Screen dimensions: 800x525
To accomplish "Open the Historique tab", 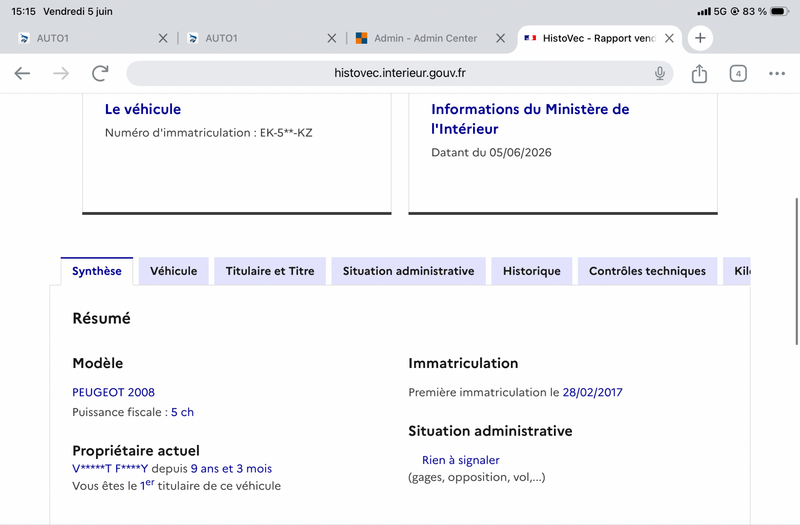I will click(532, 271).
